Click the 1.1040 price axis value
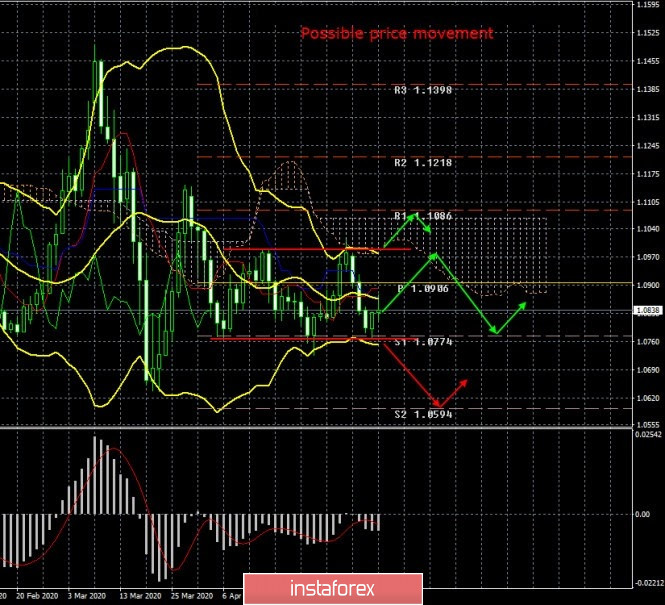Image resolution: width=665 pixels, height=605 pixels. pyautogui.click(x=648, y=229)
